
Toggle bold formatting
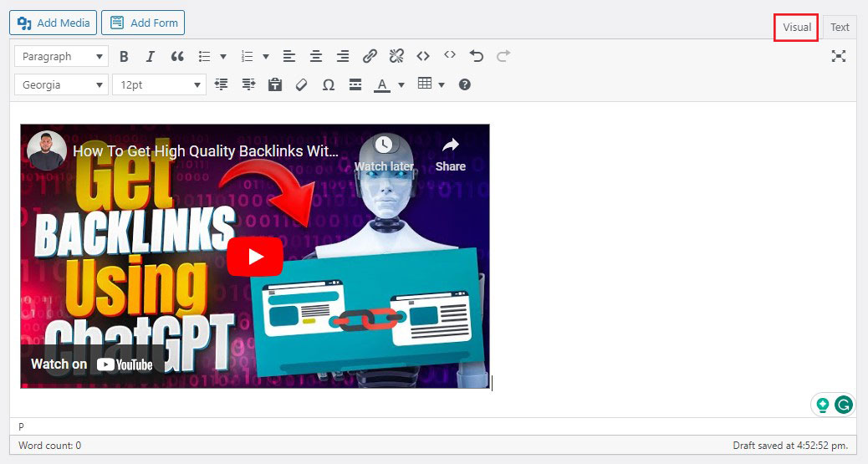coord(124,57)
